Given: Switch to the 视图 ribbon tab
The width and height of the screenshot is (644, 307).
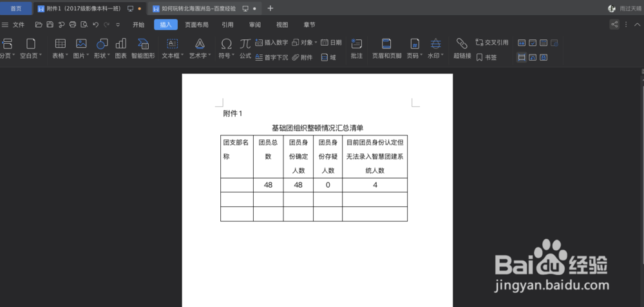Looking at the screenshot, I should pyautogui.click(x=282, y=25).
